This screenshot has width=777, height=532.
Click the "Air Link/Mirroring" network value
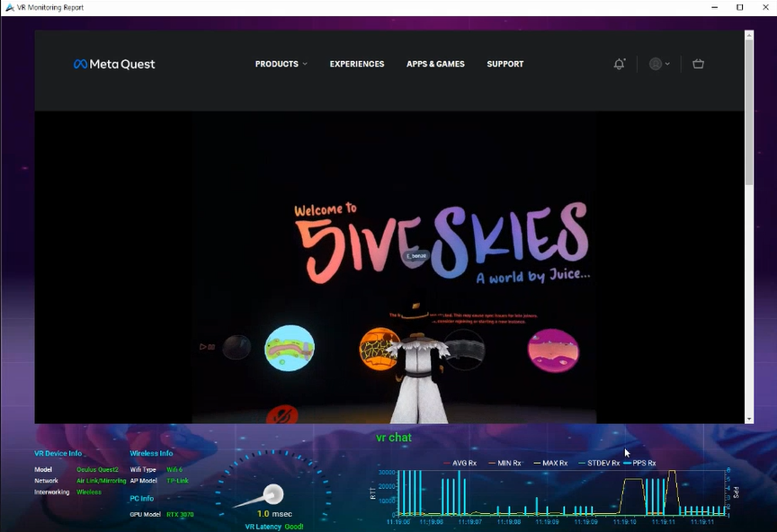(x=101, y=481)
